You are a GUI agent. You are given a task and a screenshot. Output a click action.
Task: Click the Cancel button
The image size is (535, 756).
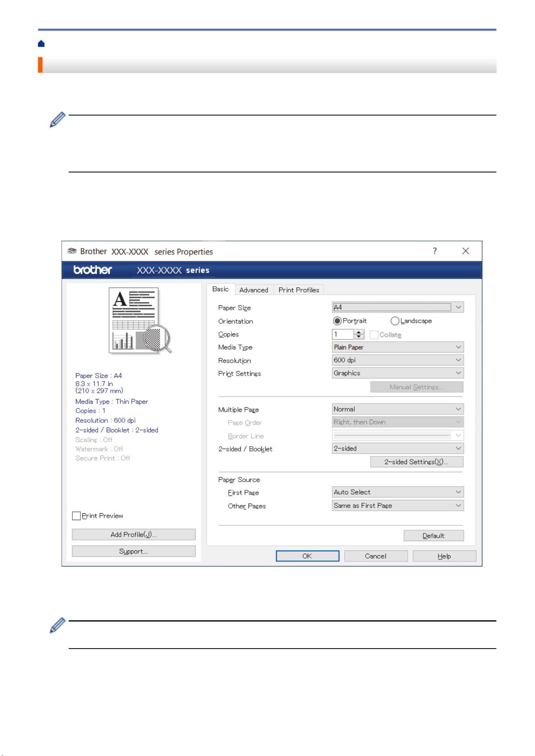pos(376,556)
